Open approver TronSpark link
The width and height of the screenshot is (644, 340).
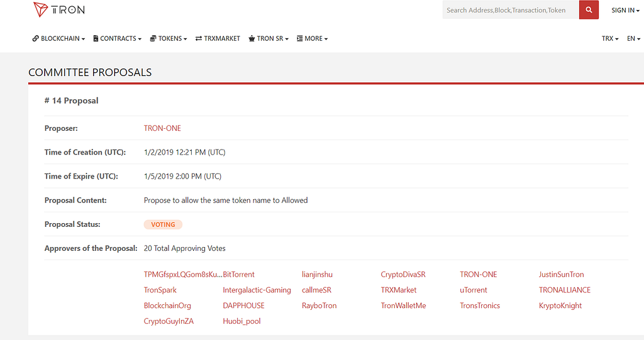(160, 290)
